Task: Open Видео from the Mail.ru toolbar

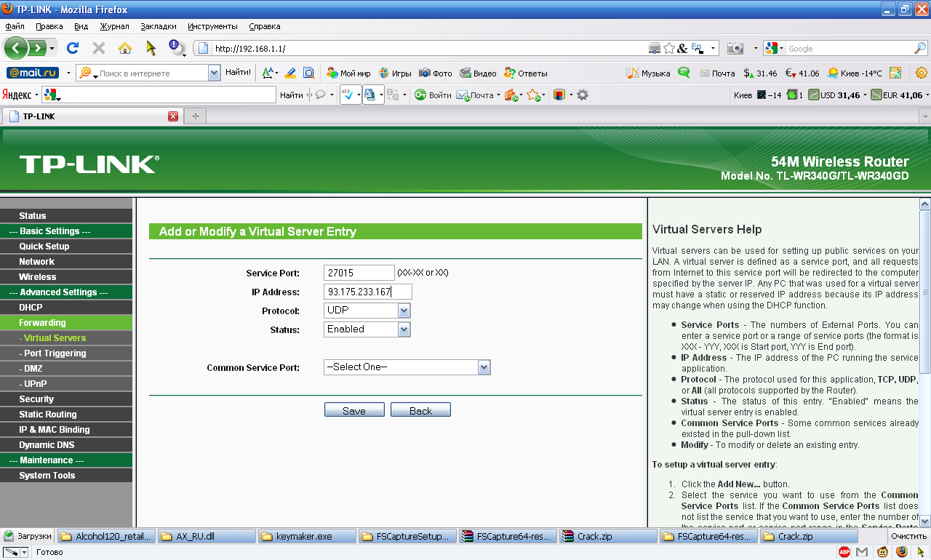Action: point(478,73)
